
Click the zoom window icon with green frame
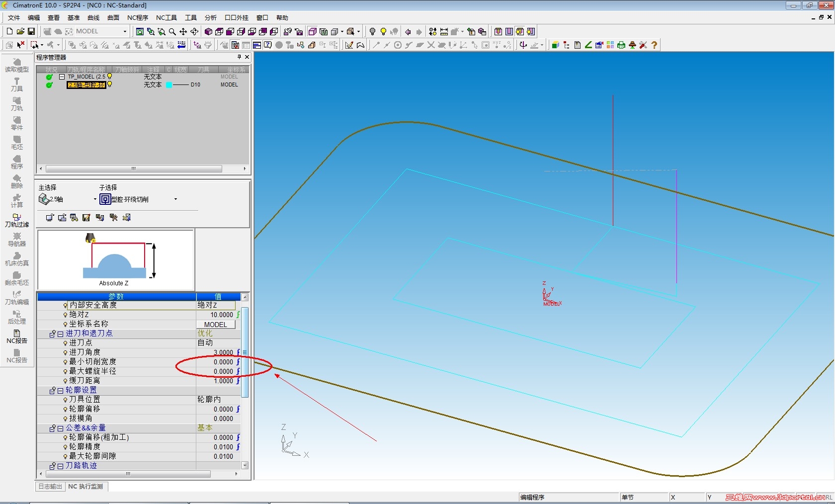click(140, 31)
